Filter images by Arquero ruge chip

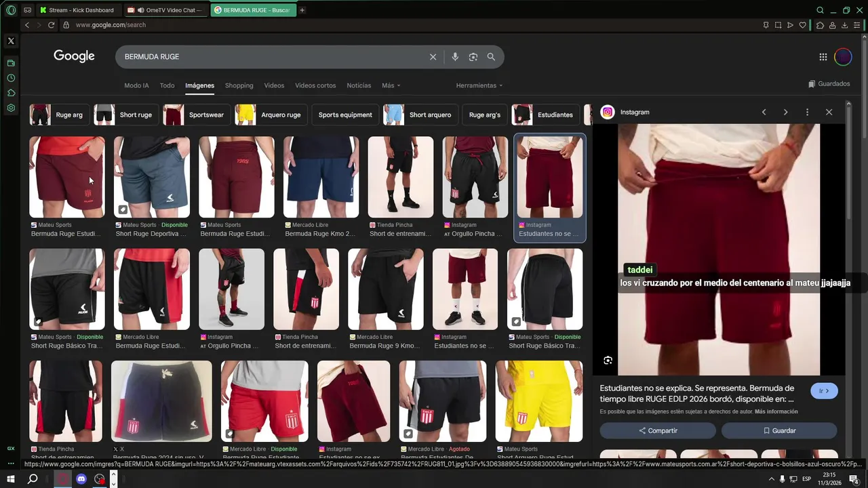271,115
